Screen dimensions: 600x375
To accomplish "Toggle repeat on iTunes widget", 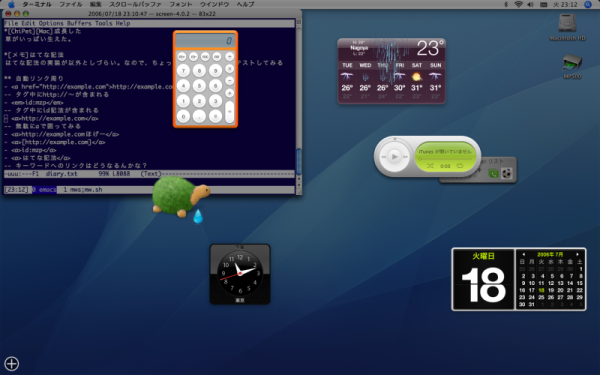I will click(460, 166).
